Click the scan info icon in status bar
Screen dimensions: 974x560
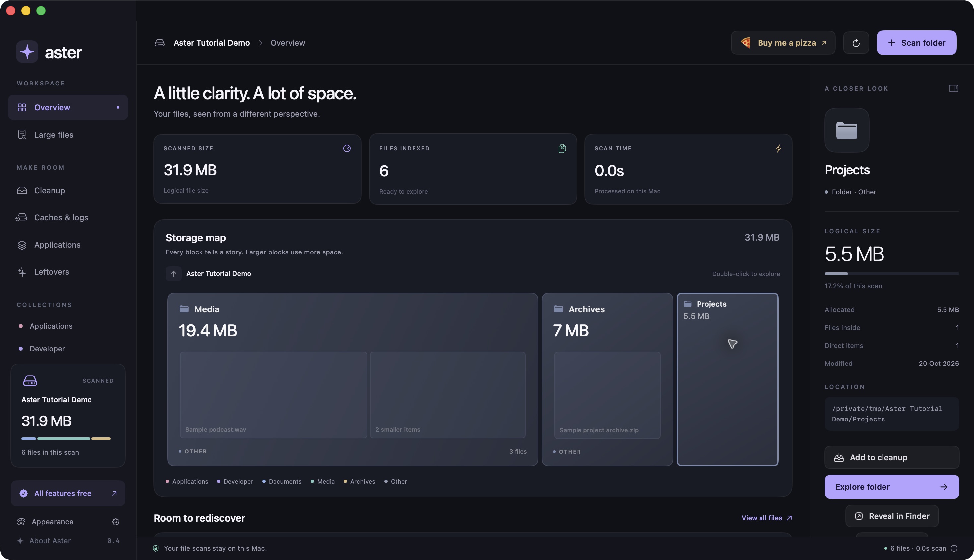[x=954, y=548]
